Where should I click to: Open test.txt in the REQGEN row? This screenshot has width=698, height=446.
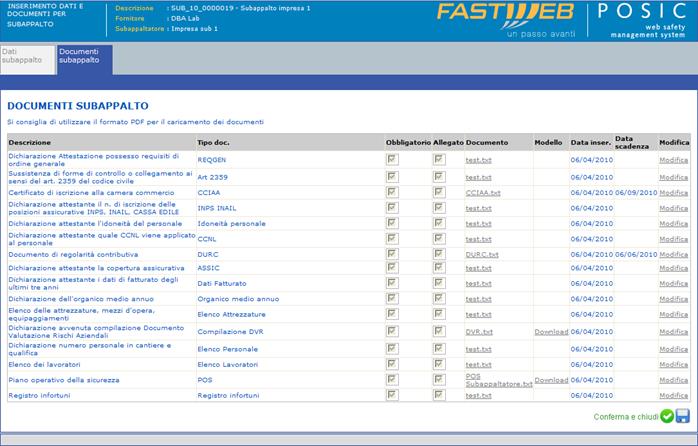[479, 160]
